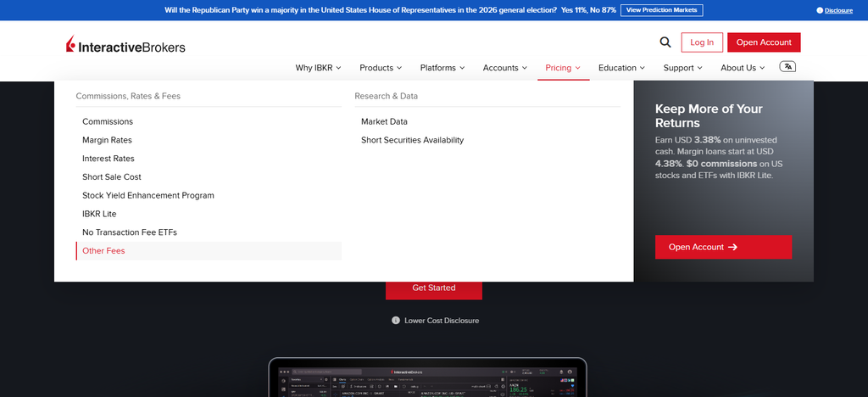This screenshot has height=397, width=868.
Task: Expand the Education menu
Action: [621, 68]
